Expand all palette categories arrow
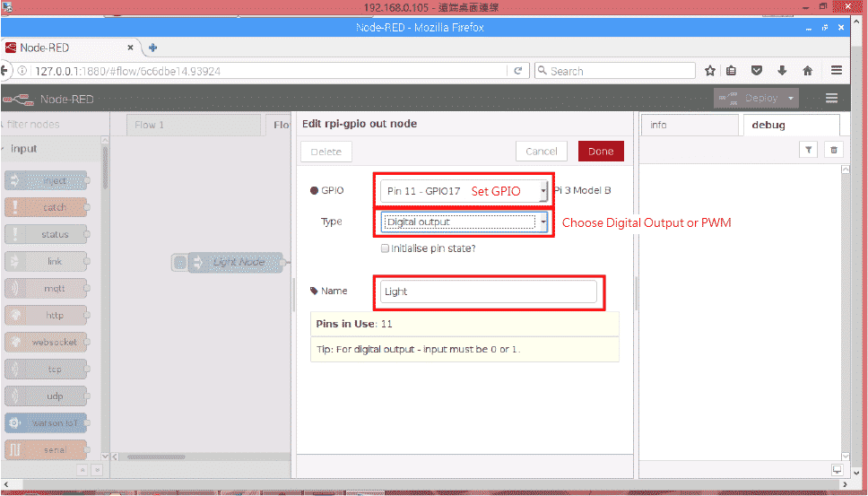Screen dimensions: 868x496 pyautogui.click(x=97, y=470)
